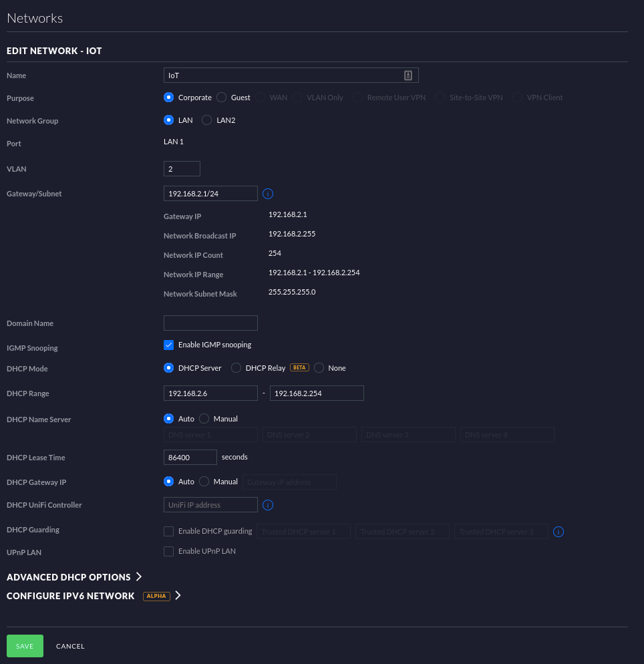This screenshot has height=664, width=644.
Task: Click the Cancel button
Action: point(70,646)
